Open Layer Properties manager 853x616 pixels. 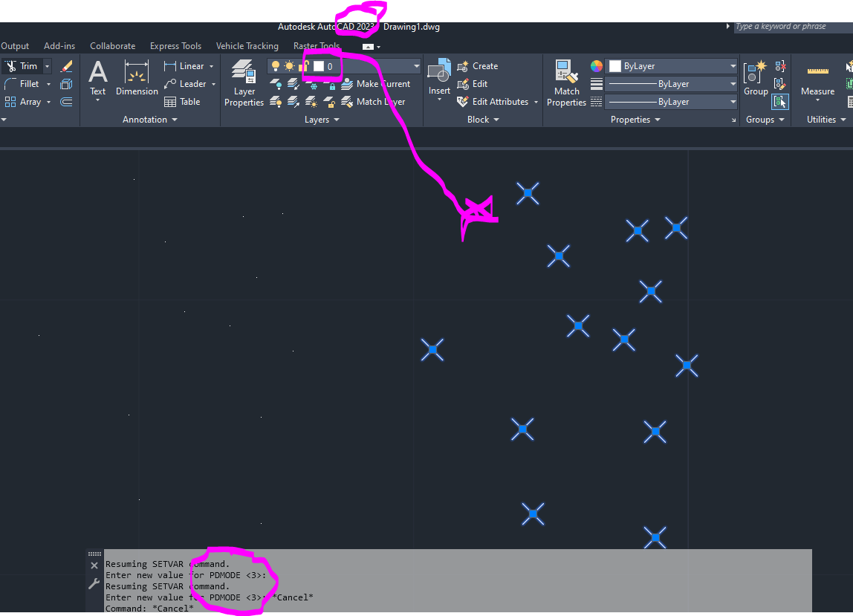244,82
